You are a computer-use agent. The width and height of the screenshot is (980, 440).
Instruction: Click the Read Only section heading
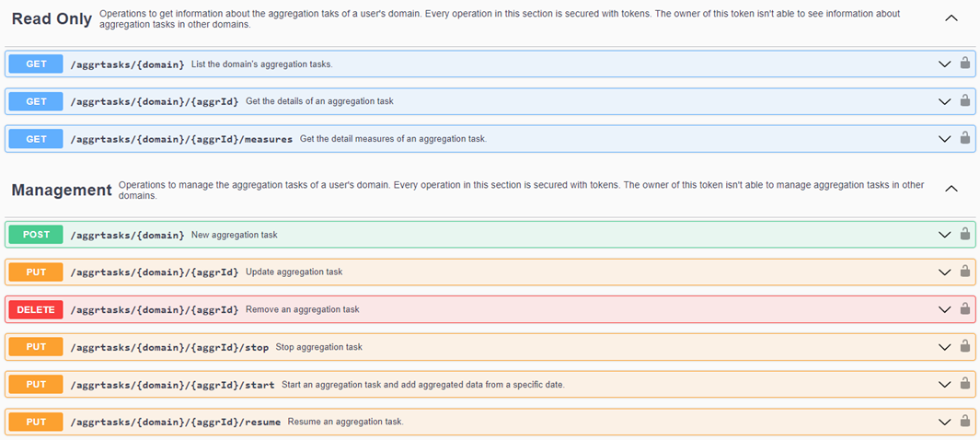52,18
